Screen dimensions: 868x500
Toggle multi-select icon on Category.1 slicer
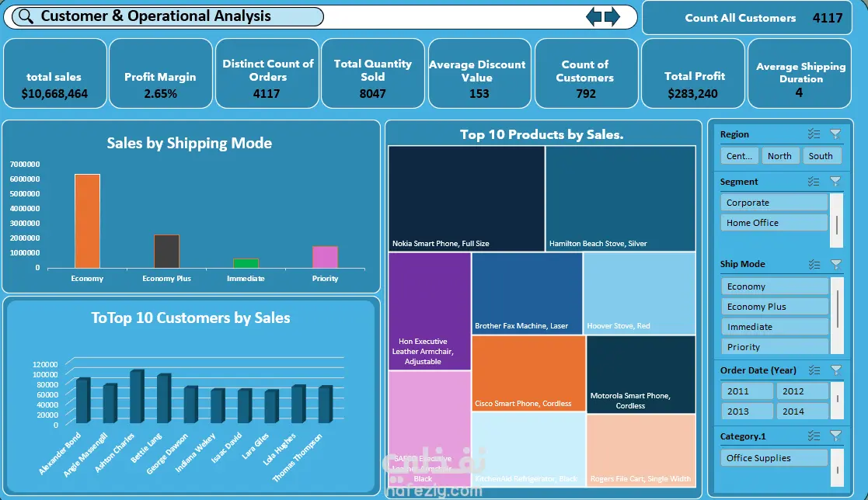(x=814, y=436)
